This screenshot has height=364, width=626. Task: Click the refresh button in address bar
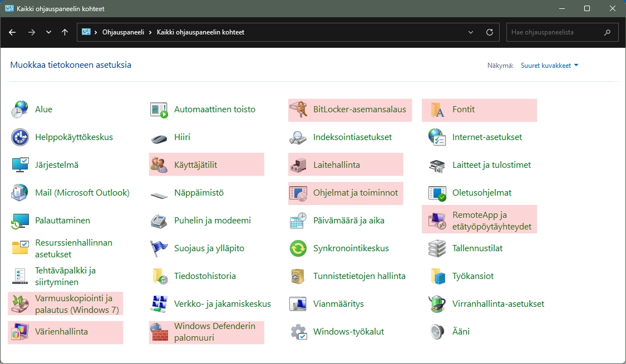pos(490,32)
